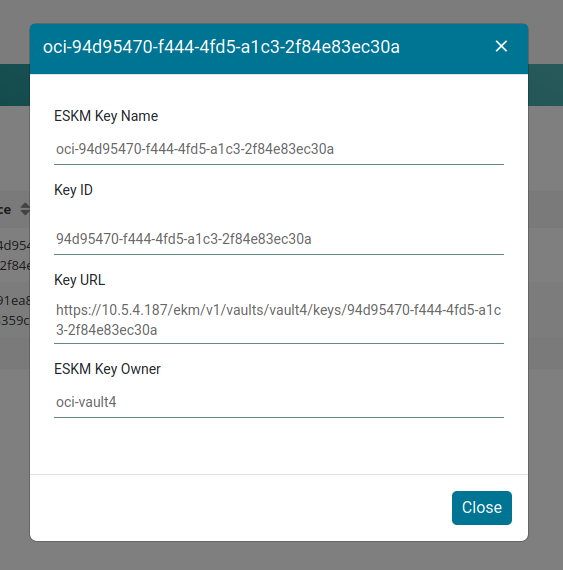Click the column sort arrows in background table
The height and width of the screenshot is (570, 563).
25,209
